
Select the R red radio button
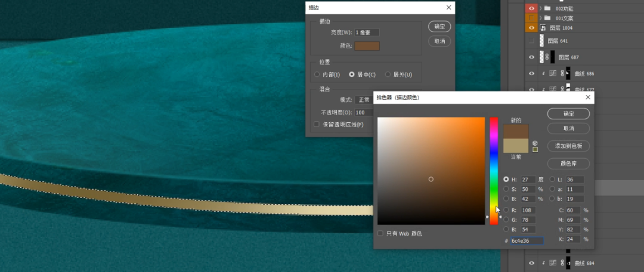tap(506, 210)
